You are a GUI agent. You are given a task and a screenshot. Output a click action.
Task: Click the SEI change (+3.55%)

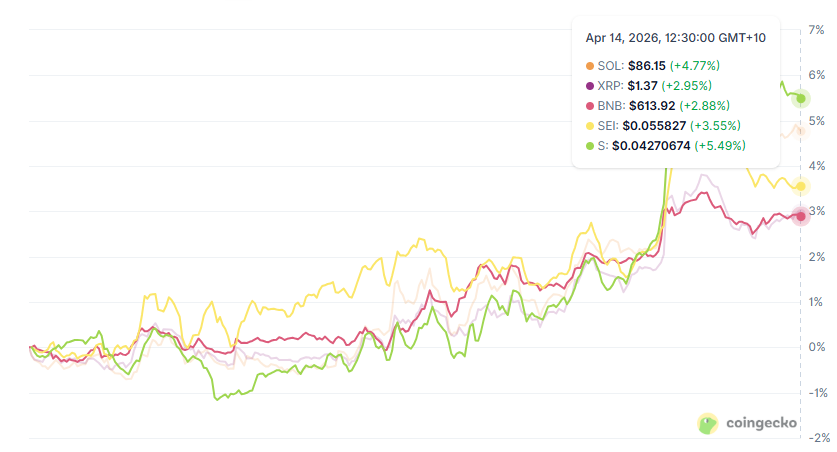715,125
